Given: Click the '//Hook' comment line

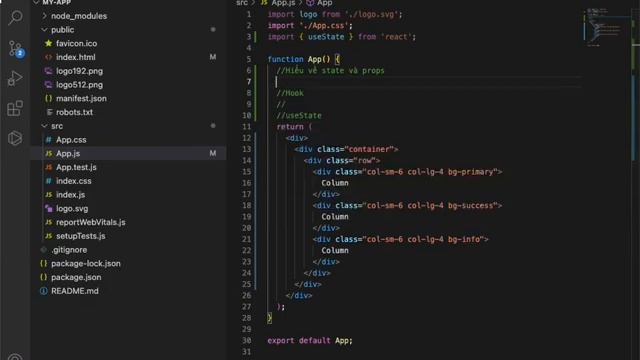Looking at the screenshot, I should click(290, 93).
